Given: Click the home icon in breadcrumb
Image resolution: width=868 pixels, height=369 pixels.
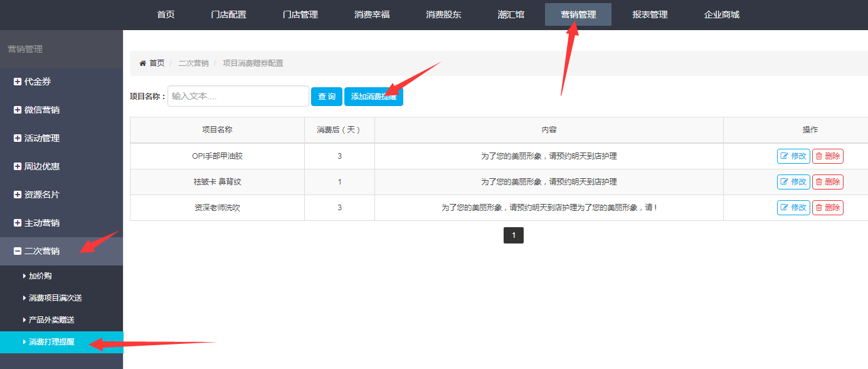Looking at the screenshot, I should 142,63.
